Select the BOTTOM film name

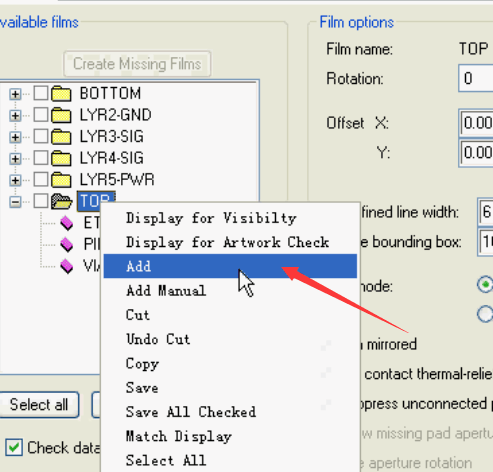coord(110,93)
